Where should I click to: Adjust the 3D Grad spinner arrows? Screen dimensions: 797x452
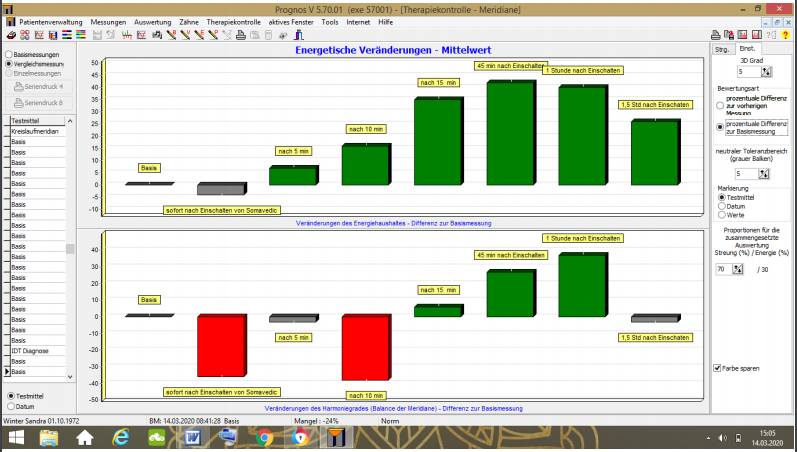765,72
